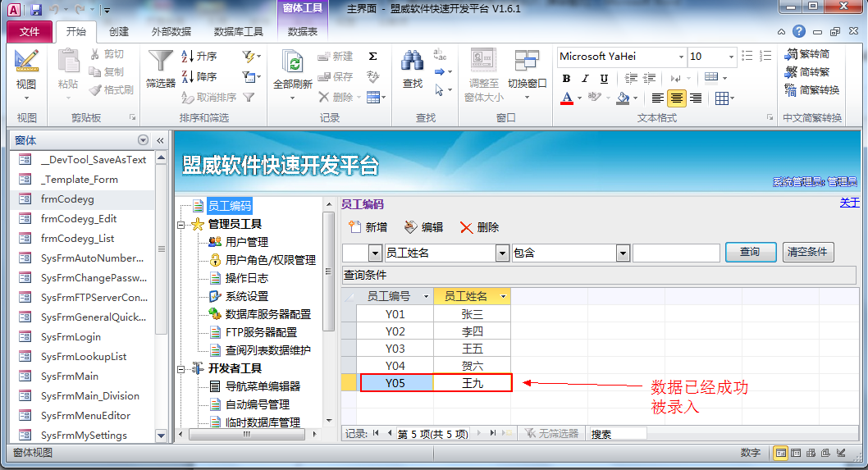Viewport: 868px width, 470px height.
Task: Open the fill color picker arrow
Action: pos(636,98)
